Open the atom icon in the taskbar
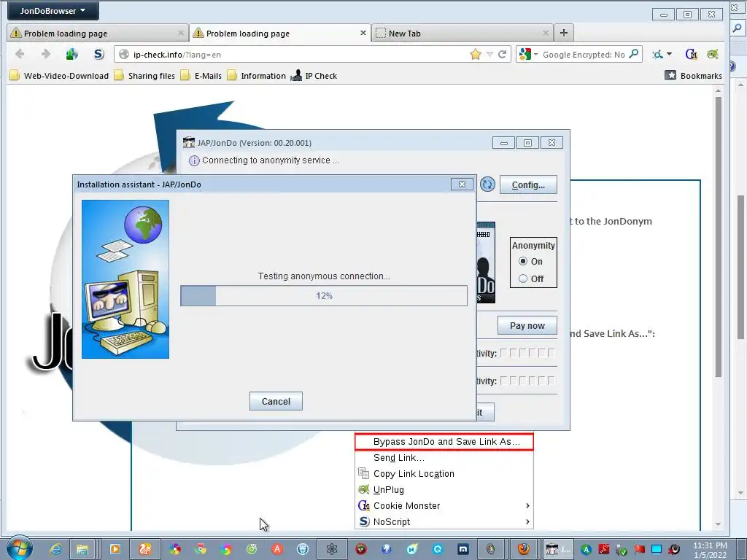Image resolution: width=747 pixels, height=560 pixels. [332, 549]
